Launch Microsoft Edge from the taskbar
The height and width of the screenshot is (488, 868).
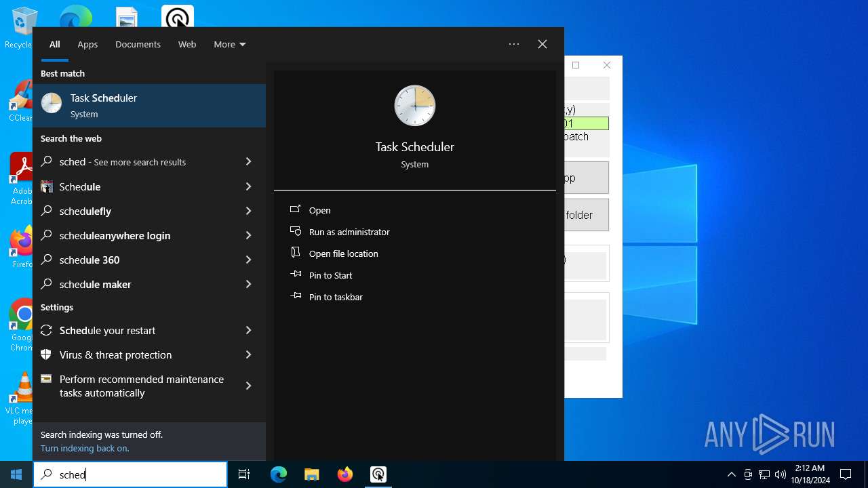pyautogui.click(x=279, y=474)
